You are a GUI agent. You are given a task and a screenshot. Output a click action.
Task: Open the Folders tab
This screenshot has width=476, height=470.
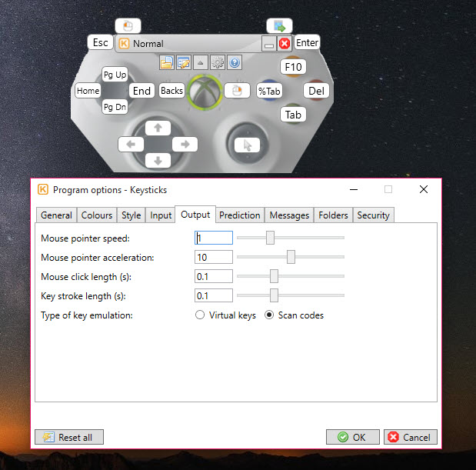point(333,215)
